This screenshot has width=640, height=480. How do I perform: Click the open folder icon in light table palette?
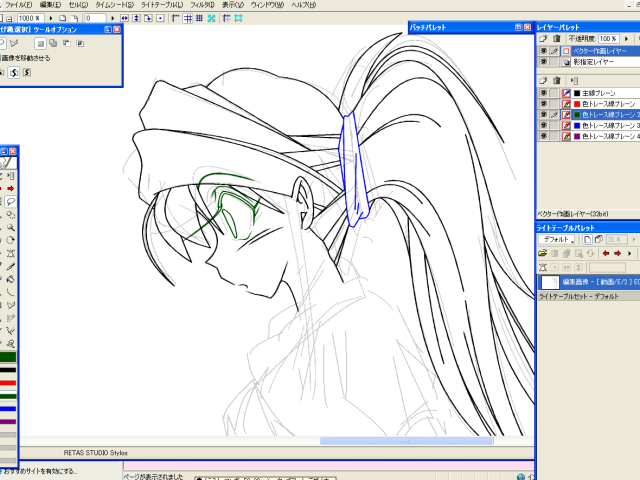pos(543,254)
